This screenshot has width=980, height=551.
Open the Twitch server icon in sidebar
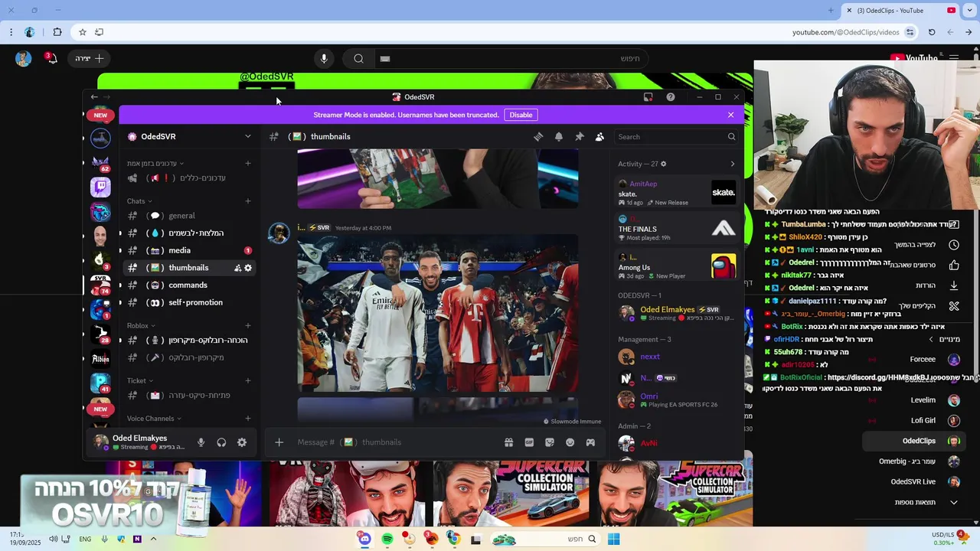pyautogui.click(x=100, y=187)
